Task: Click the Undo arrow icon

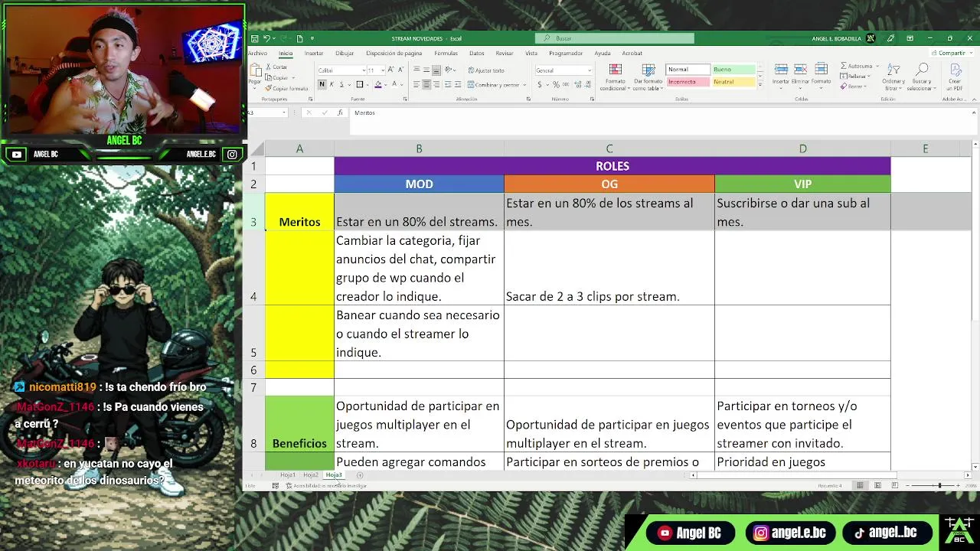Action: (x=266, y=38)
